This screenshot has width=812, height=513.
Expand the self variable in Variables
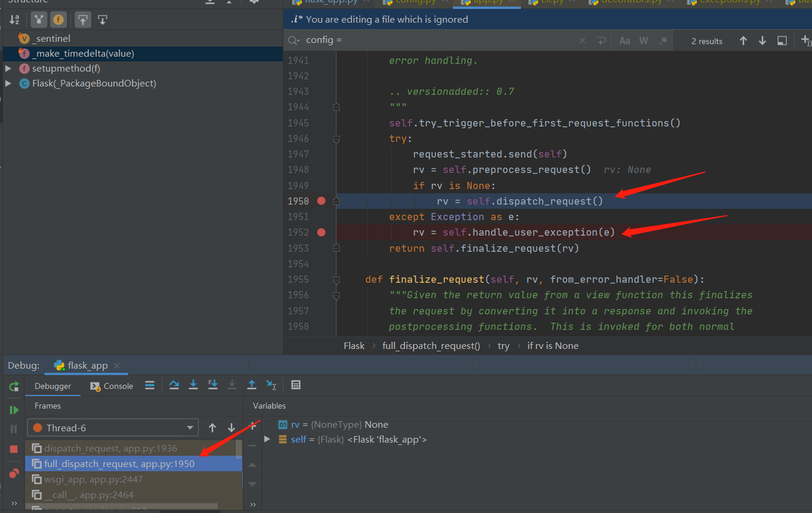point(267,440)
